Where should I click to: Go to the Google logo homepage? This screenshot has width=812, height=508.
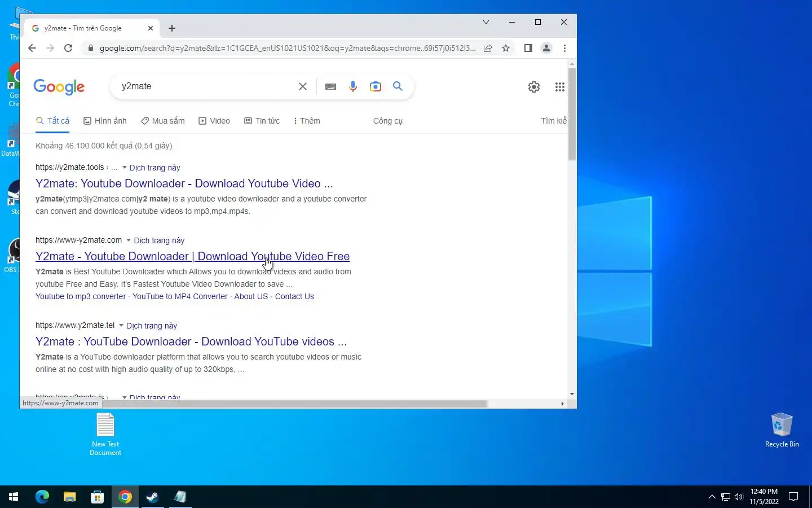pos(59,86)
